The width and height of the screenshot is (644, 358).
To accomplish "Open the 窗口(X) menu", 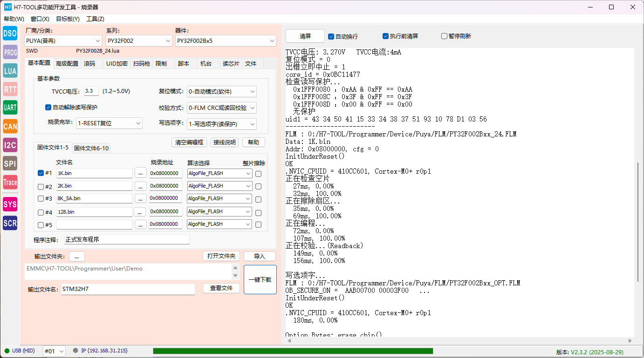I will click(40, 19).
